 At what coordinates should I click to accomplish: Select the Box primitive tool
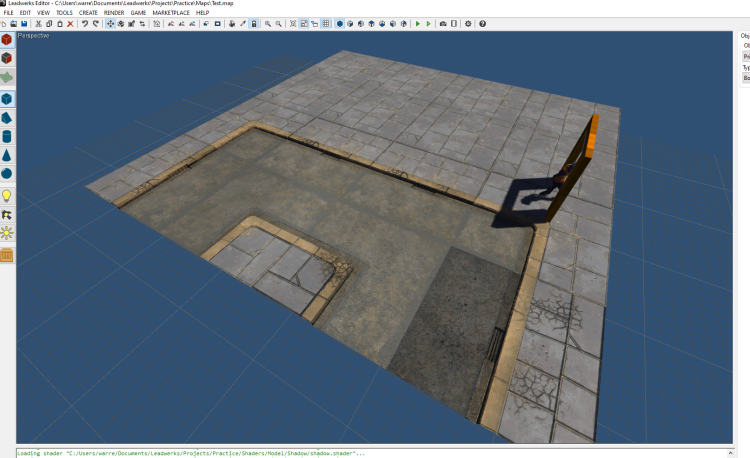pyautogui.click(x=7, y=99)
